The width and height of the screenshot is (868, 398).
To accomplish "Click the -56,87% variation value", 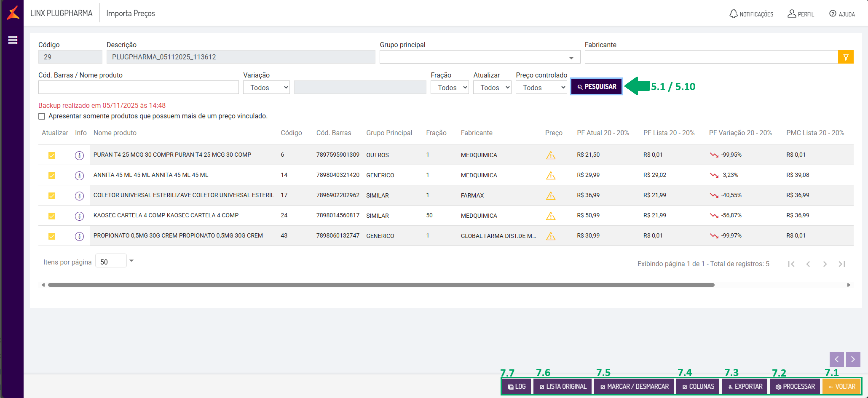I will point(731,216).
